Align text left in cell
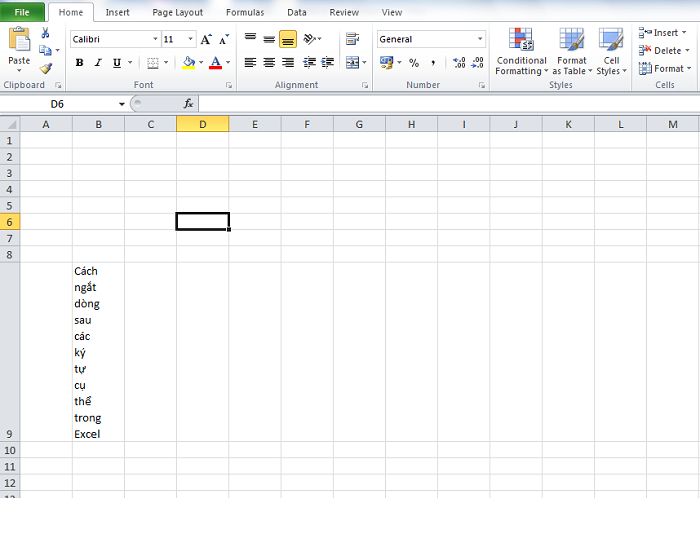700x534 pixels. click(250, 63)
